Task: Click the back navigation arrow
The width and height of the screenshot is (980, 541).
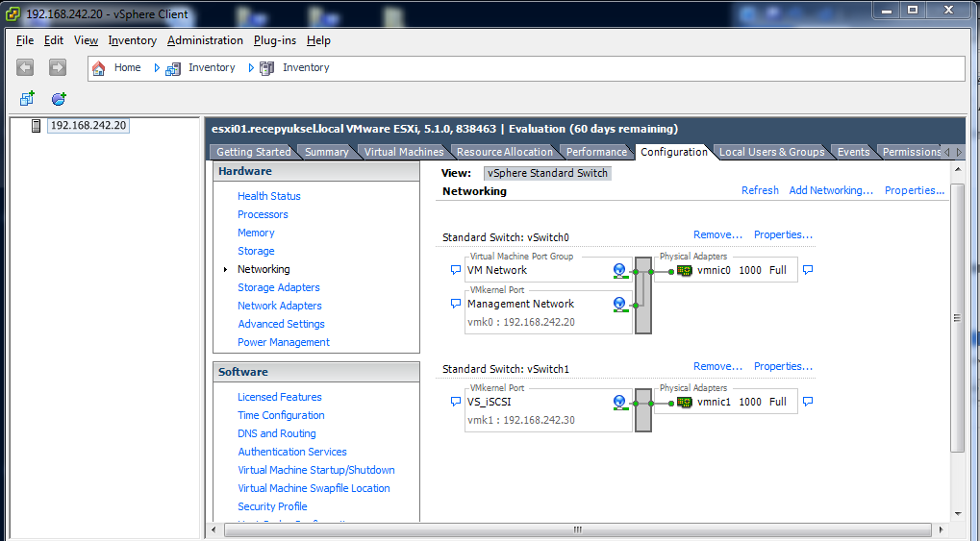Action: coord(25,67)
